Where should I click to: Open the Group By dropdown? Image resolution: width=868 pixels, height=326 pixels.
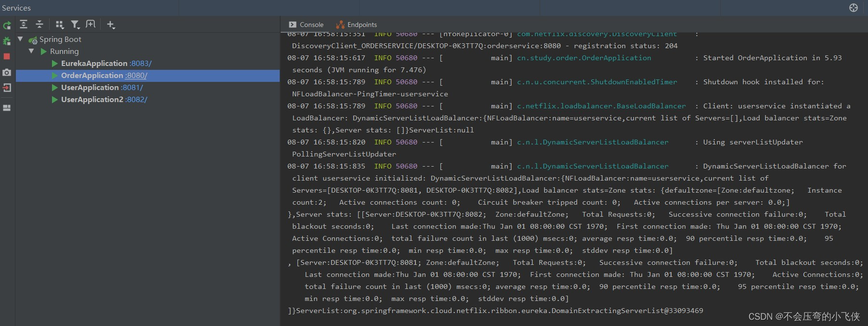point(59,25)
